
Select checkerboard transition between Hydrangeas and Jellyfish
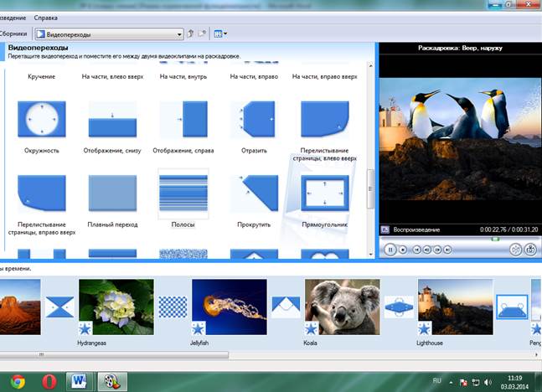(x=173, y=307)
